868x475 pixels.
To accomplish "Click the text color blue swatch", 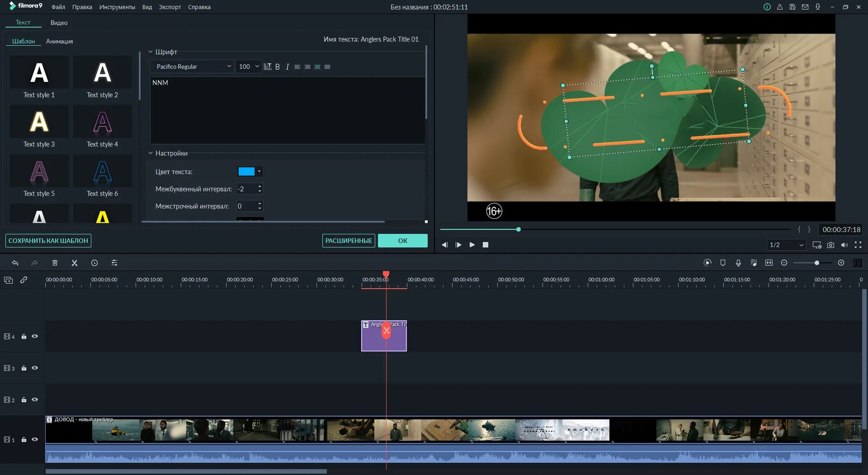I will click(x=246, y=171).
